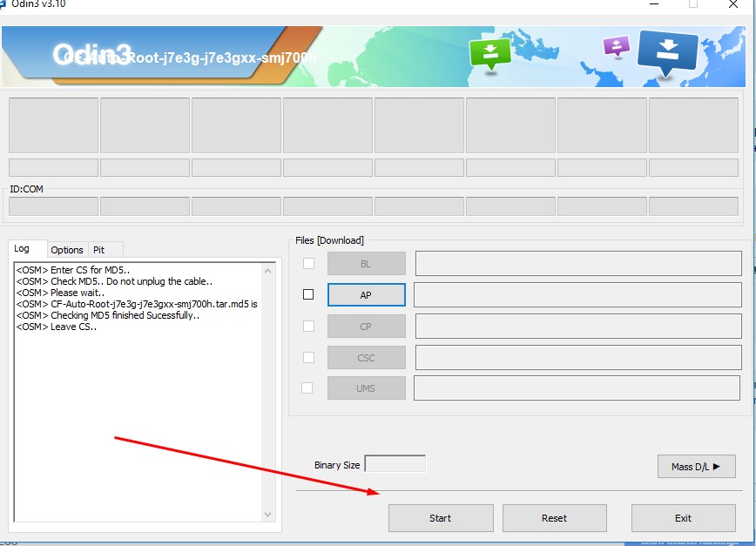Click the BL file button
Image resolution: width=756 pixels, height=546 pixels.
pos(366,264)
